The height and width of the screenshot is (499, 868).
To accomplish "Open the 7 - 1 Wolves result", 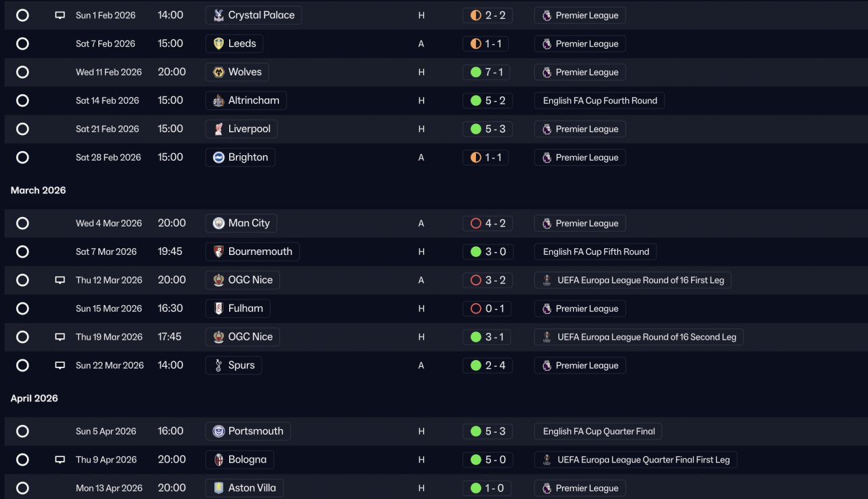I will click(x=487, y=72).
